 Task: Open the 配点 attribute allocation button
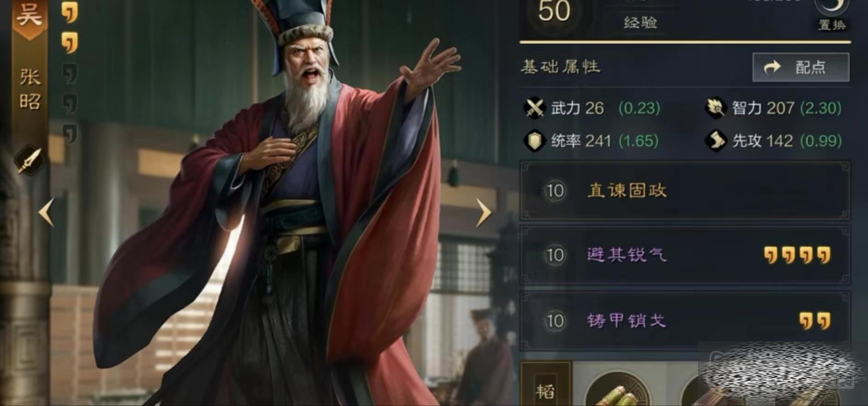click(801, 67)
